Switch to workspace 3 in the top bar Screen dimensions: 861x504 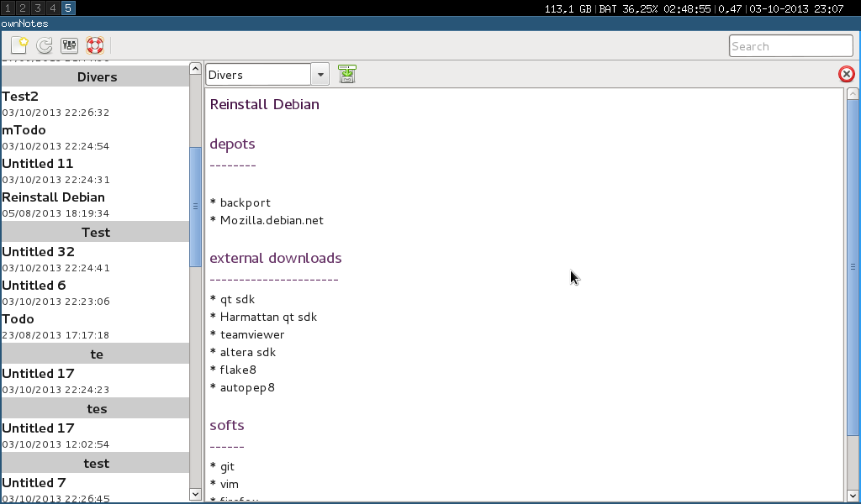(38, 8)
